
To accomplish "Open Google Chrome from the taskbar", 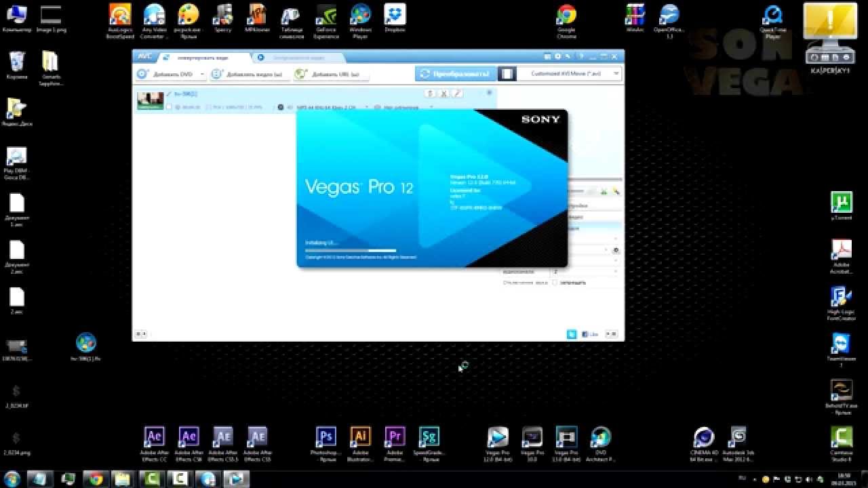I will (96, 479).
